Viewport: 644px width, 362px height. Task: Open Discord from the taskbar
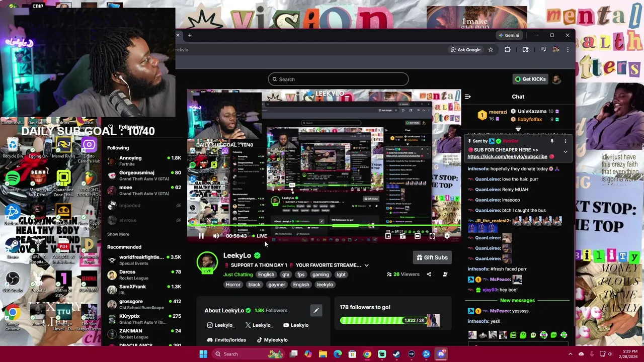[x=441, y=354]
